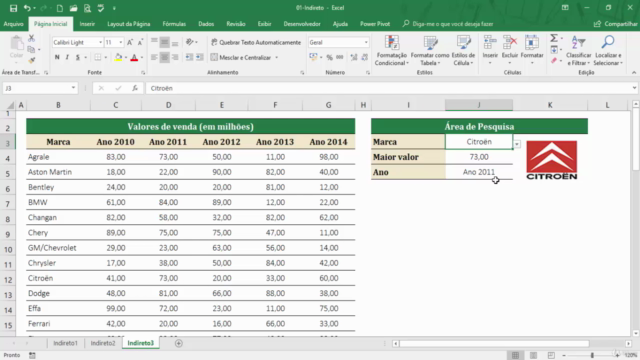The height and width of the screenshot is (360, 640).
Task: Open Formatar cells menu
Action: (x=532, y=51)
